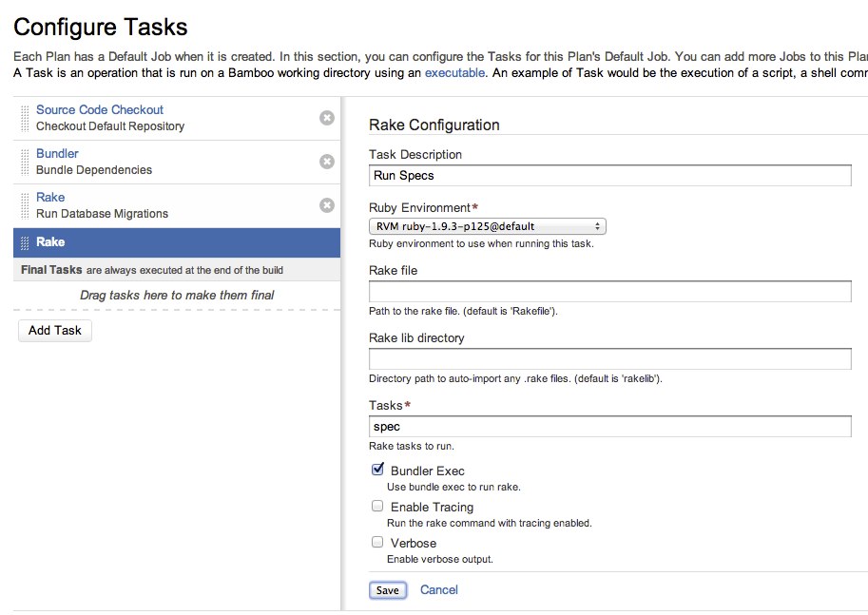Remove the Run Database Migrations Rake task
The width and height of the screenshot is (868, 615).
(x=327, y=205)
